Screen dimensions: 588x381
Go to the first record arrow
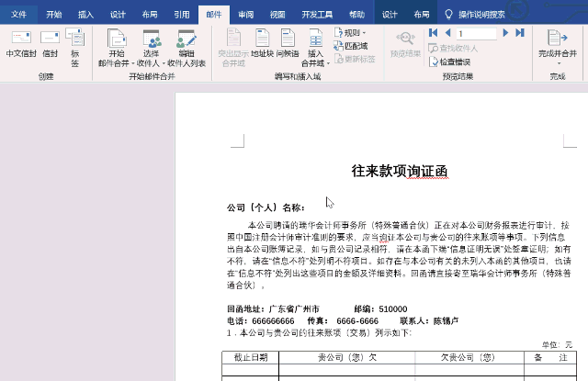tap(433, 33)
